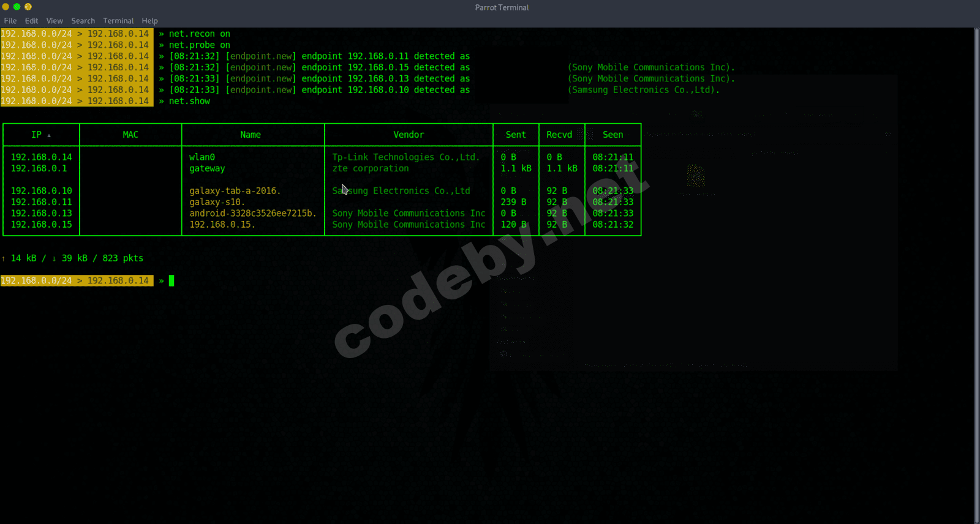
Task: Open the Search menu
Action: (x=83, y=21)
